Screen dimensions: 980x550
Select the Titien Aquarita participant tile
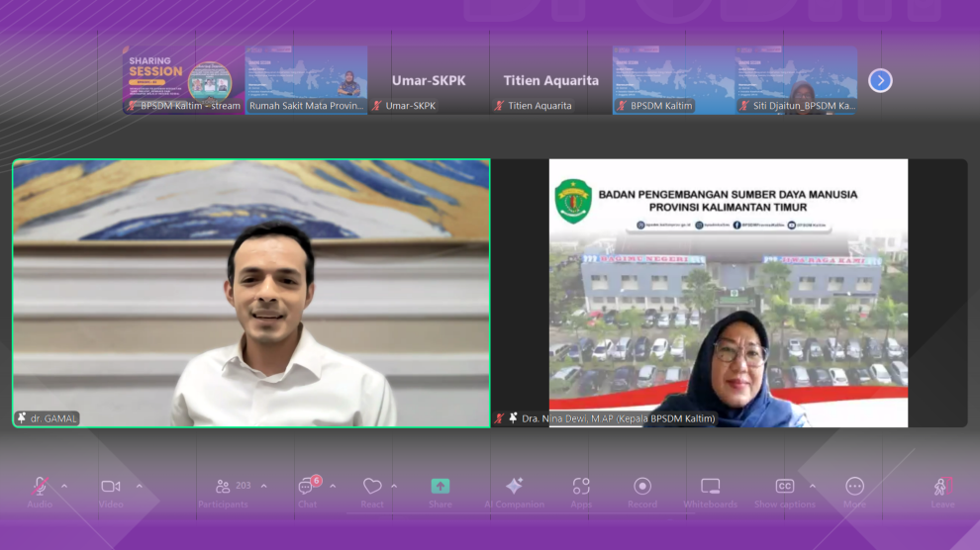click(551, 80)
